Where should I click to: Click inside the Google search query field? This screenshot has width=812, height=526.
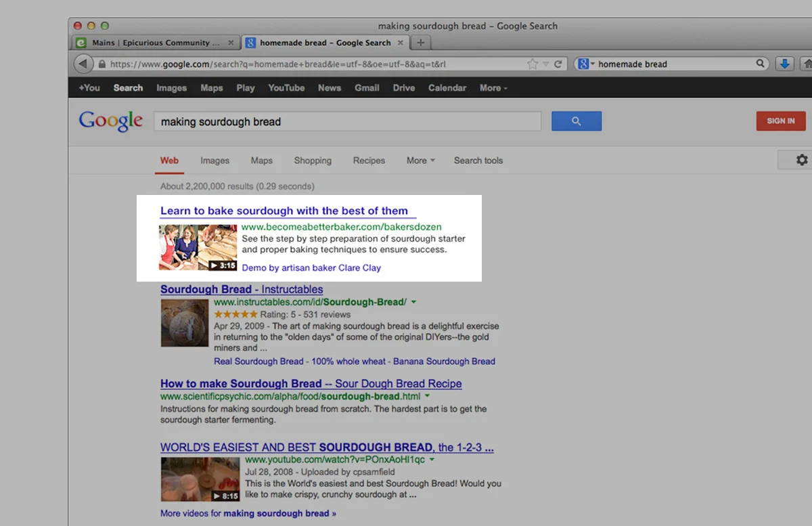(x=347, y=121)
